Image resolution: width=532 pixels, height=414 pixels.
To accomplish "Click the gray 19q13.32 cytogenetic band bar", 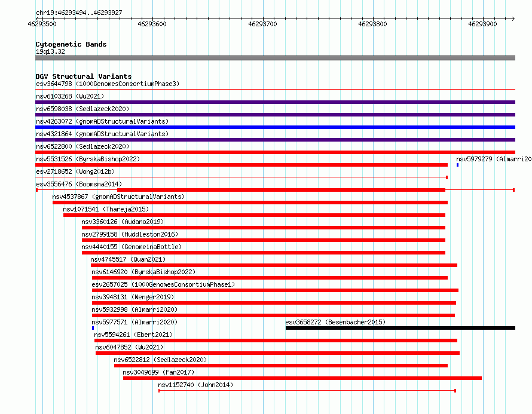I will tap(275, 58).
